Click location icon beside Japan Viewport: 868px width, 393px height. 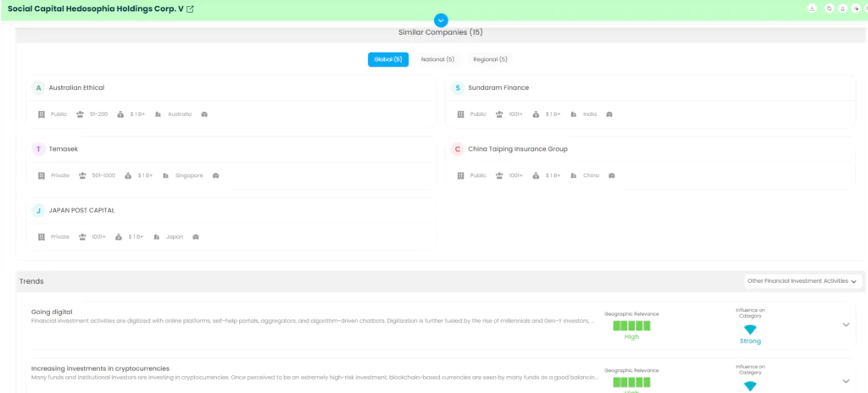157,237
